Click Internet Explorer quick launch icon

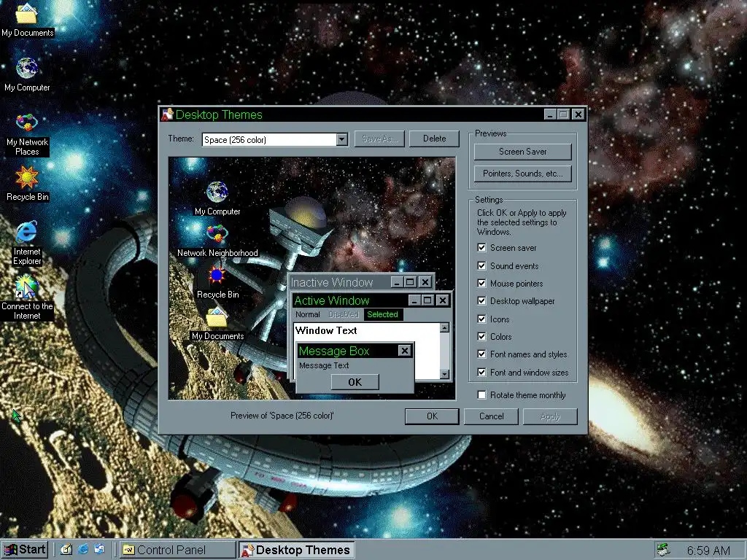tap(82, 550)
